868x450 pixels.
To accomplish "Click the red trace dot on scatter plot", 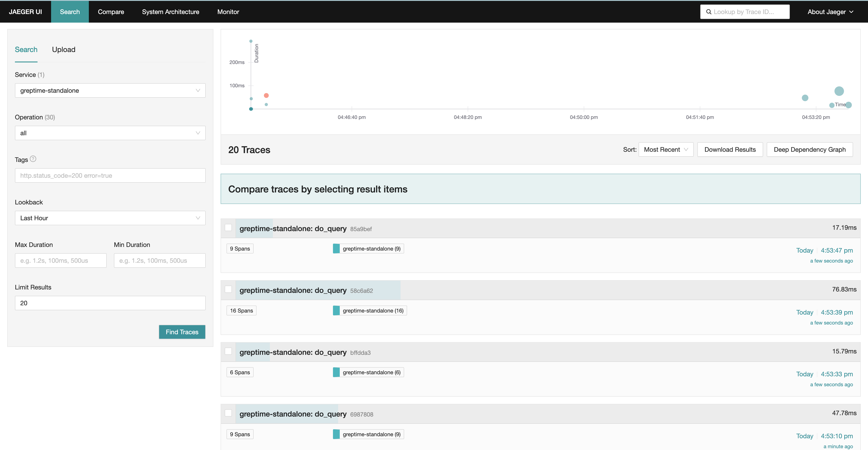I will point(266,95).
